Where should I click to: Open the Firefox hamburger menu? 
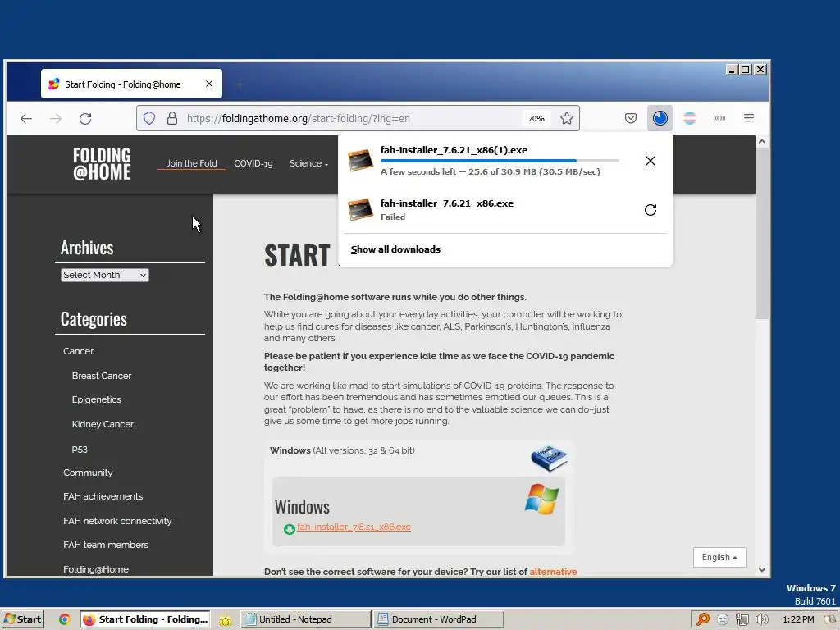coord(749,118)
